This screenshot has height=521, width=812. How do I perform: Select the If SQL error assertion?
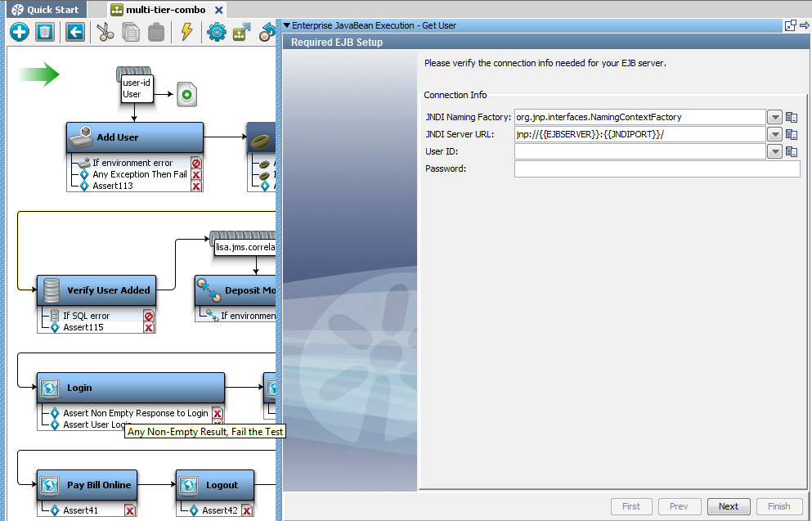click(x=86, y=316)
